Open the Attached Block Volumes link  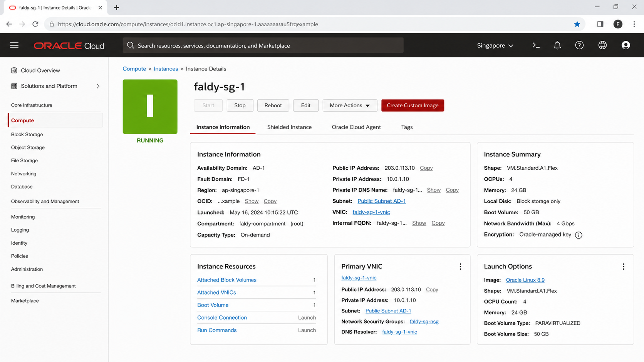click(x=227, y=280)
